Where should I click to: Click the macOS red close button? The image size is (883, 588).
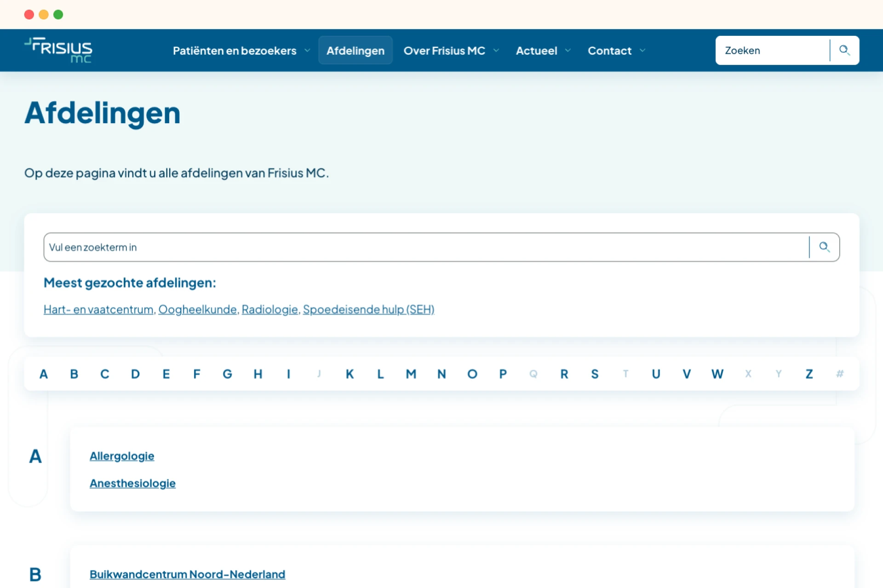tap(29, 15)
